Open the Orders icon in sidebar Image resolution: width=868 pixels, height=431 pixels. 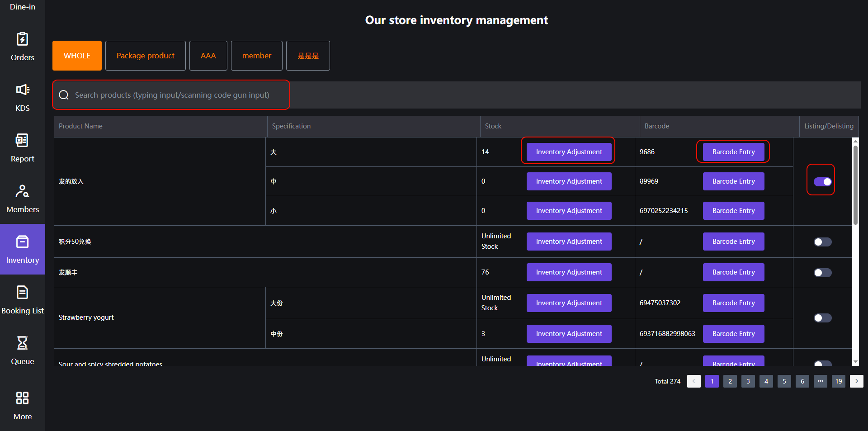click(x=22, y=40)
